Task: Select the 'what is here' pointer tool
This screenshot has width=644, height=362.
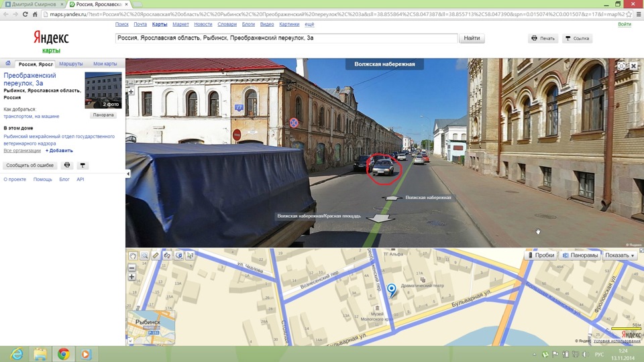Action: pos(190,255)
